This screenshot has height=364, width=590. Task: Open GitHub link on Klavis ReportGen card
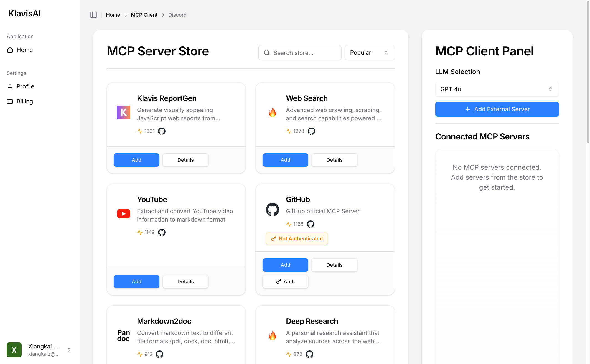click(162, 131)
